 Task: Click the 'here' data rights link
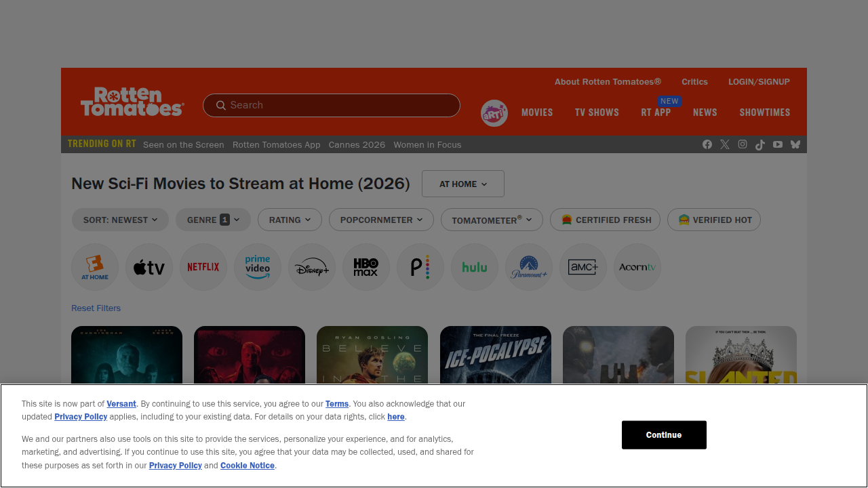pos(396,417)
